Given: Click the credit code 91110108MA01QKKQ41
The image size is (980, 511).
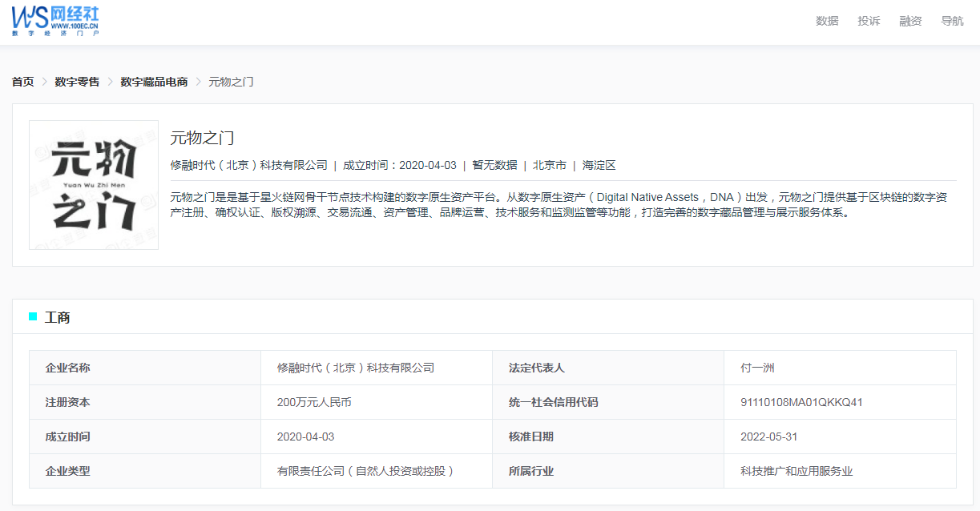Looking at the screenshot, I should tap(801, 402).
